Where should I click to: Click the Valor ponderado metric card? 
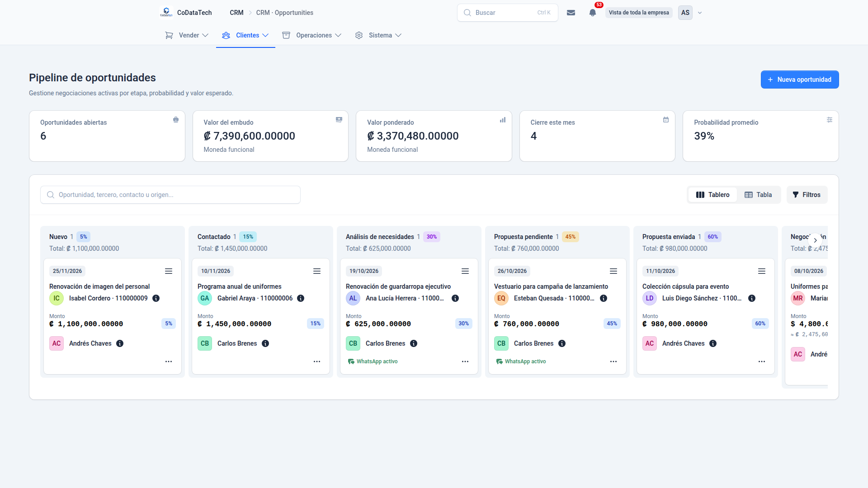point(434,136)
